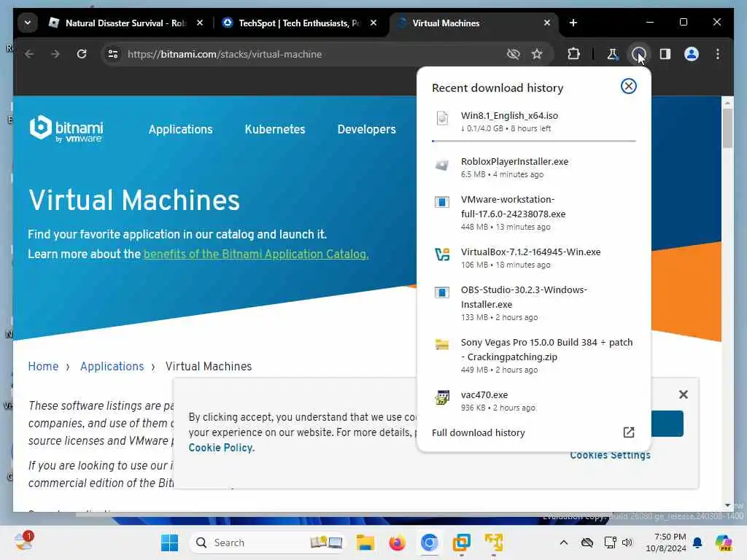
Task: Open Full download history
Action: point(533,432)
